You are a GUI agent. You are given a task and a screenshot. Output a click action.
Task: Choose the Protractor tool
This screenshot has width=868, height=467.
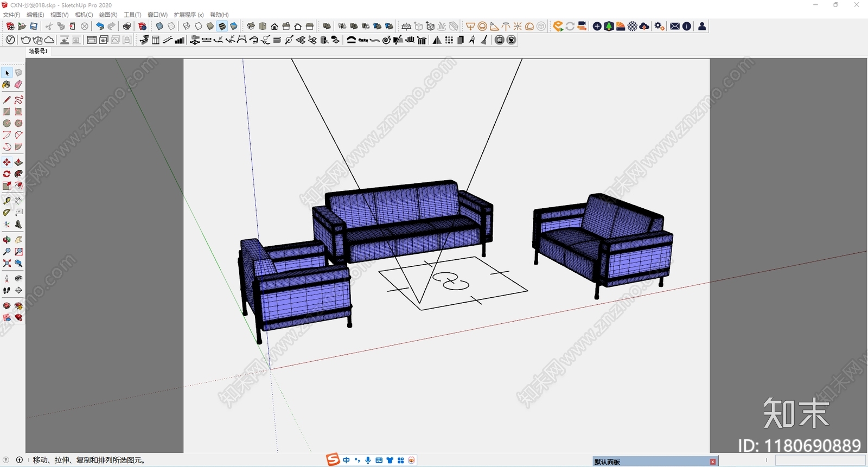[x=7, y=213]
